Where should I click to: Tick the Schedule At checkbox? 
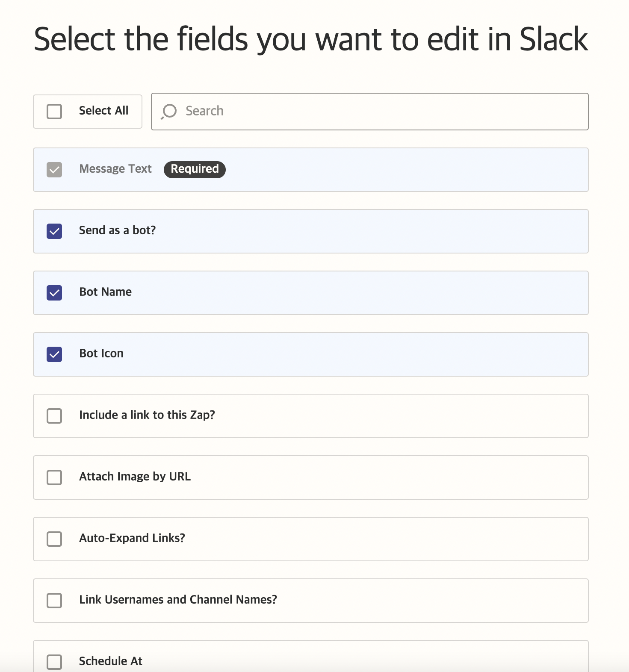click(54, 662)
